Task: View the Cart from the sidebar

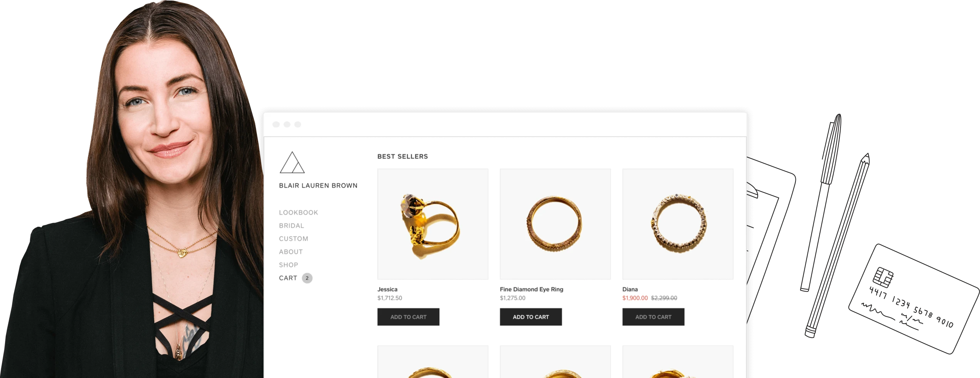Action: coord(288,278)
